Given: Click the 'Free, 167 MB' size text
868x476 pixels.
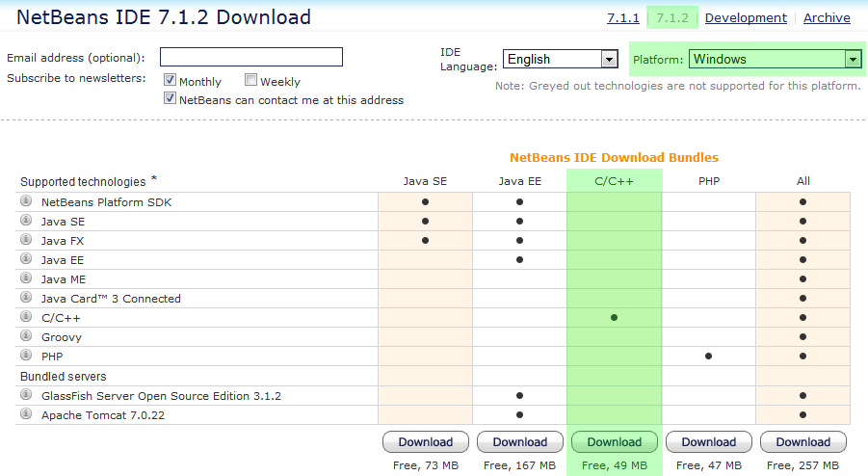Looking at the screenshot, I should pyautogui.click(x=520, y=465).
